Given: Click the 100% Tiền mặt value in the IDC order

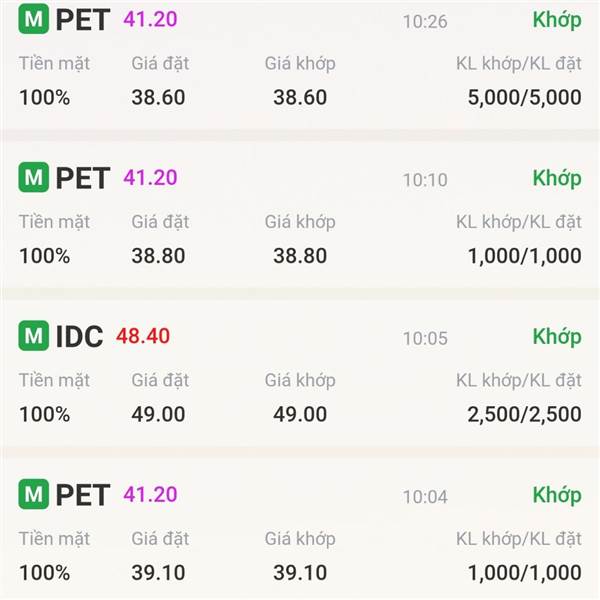Looking at the screenshot, I should click(x=44, y=414).
